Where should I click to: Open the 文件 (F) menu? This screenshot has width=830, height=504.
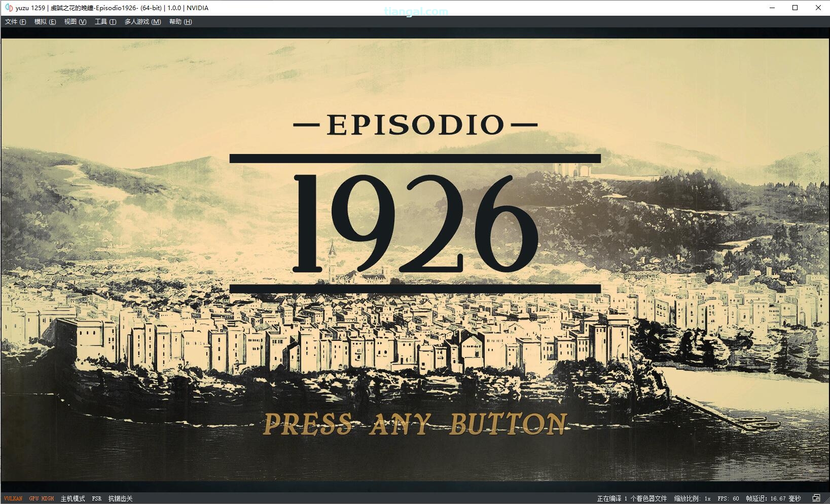point(15,22)
